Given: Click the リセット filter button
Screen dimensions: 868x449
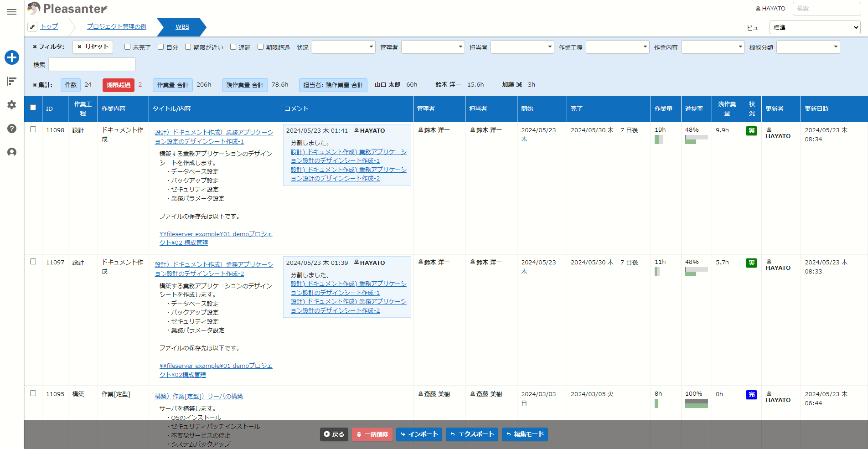Looking at the screenshot, I should click(x=93, y=46).
